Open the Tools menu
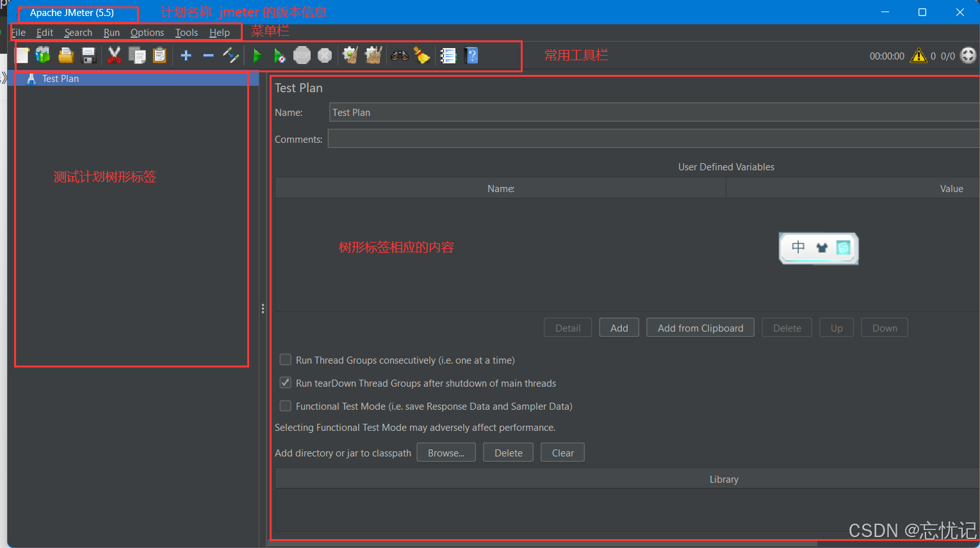Viewport: 980px width, 548px height. 186,32
